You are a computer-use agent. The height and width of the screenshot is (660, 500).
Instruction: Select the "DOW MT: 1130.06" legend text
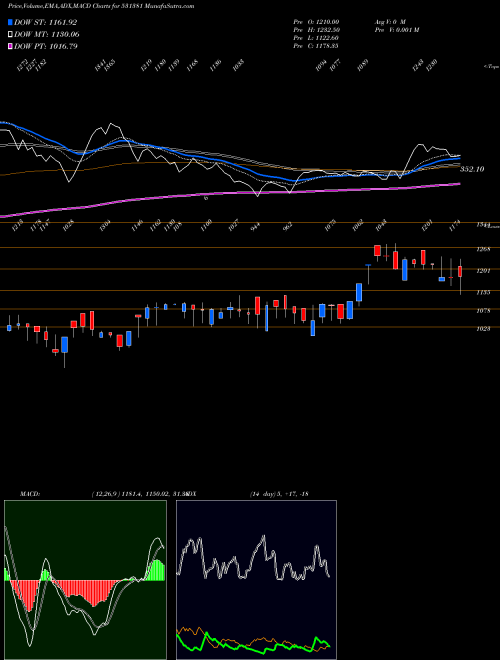coord(47,35)
